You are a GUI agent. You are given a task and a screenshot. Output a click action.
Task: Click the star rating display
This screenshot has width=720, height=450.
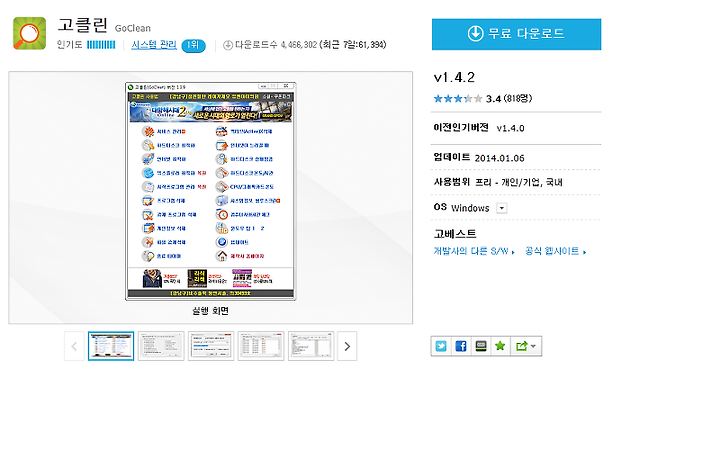point(457,98)
